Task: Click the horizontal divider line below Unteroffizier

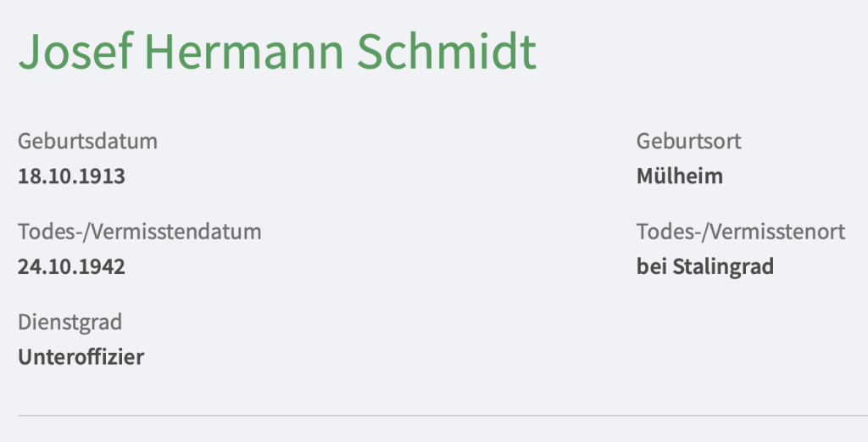Action: [434, 416]
